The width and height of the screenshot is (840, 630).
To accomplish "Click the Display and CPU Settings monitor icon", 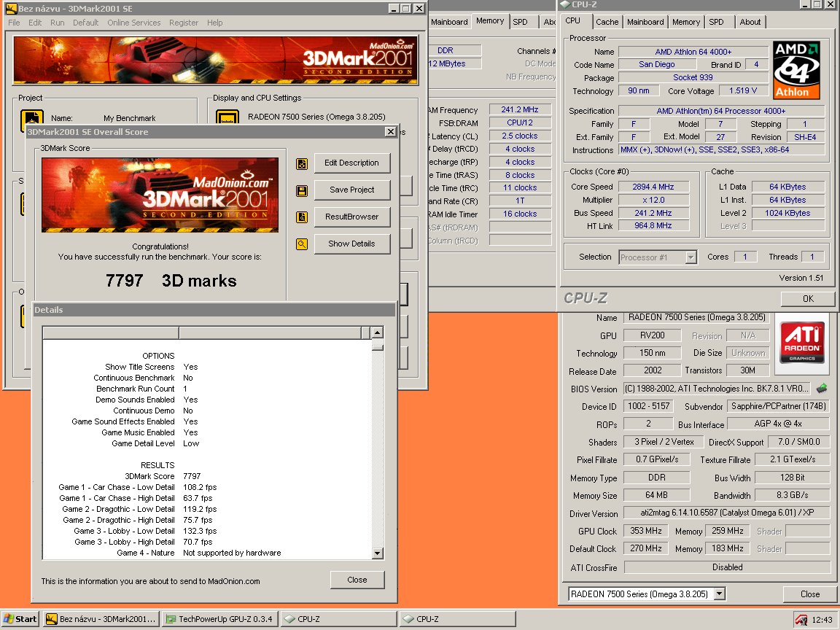I will 227,118.
